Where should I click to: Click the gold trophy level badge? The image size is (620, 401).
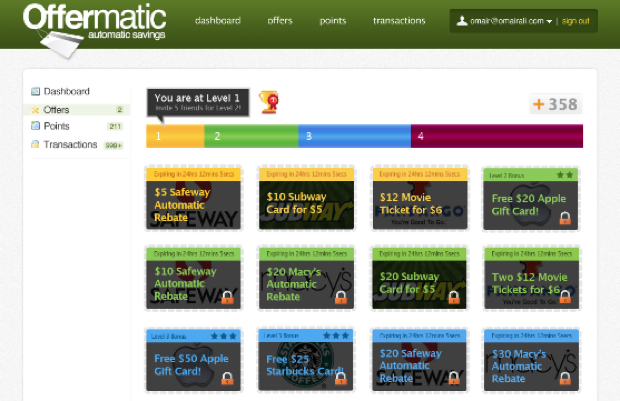coord(268,100)
